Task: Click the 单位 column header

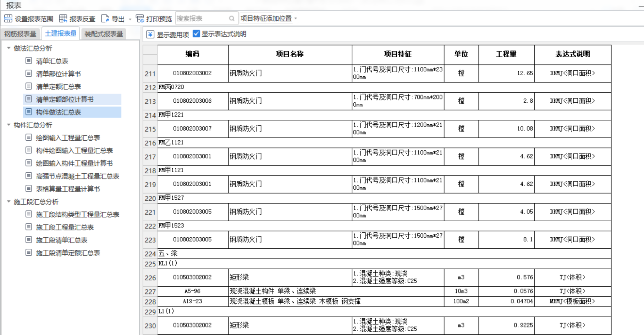Action: click(x=461, y=54)
